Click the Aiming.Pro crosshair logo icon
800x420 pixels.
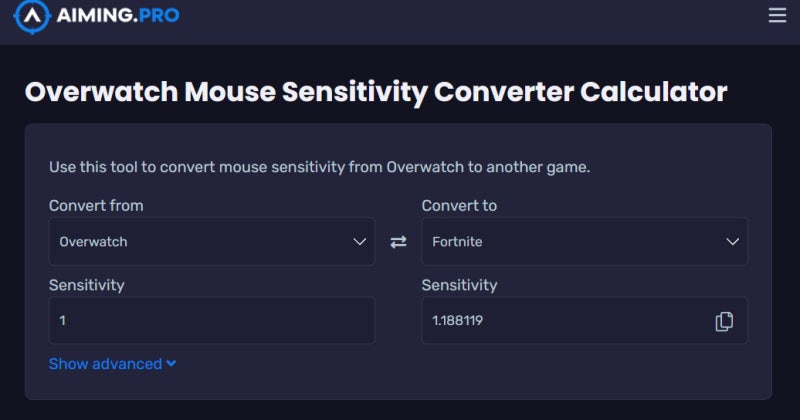[32, 15]
